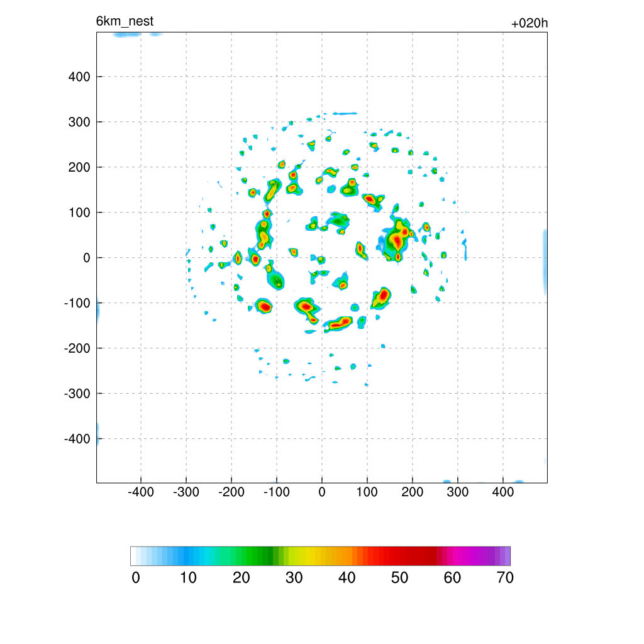Click colorbar tick label '0'
This screenshot has width=644, height=644.
[x=136, y=578]
